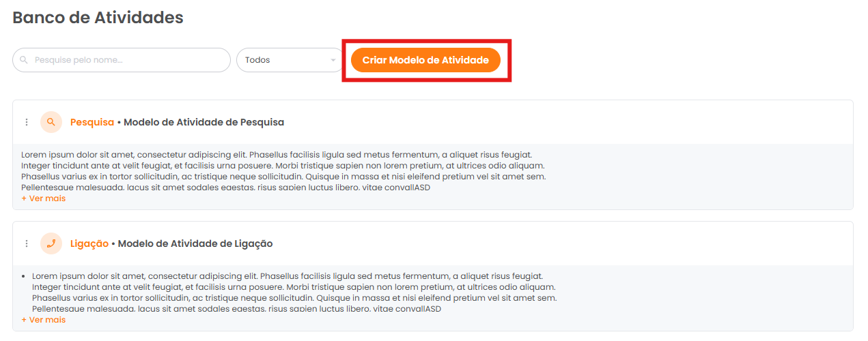Click the 'Banco de Atividades' page heading
This screenshot has width=868, height=341.
(x=98, y=18)
